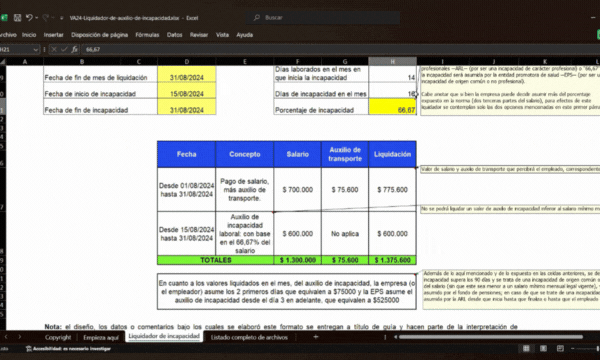Open the Undo history dropdown arrow
This screenshot has height=360, width=600.
[37, 18]
